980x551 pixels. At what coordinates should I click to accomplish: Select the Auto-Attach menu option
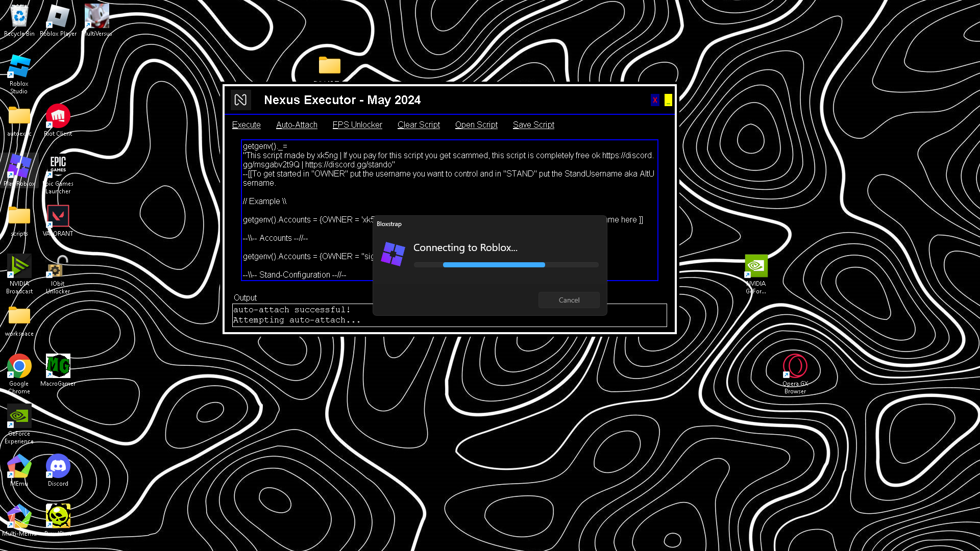point(297,125)
